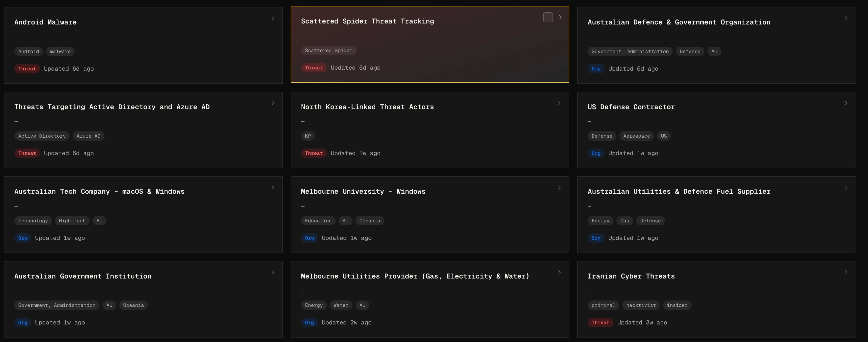This screenshot has height=342, width=868.
Task: Click the Azure AD tag pill
Action: pos(88,136)
